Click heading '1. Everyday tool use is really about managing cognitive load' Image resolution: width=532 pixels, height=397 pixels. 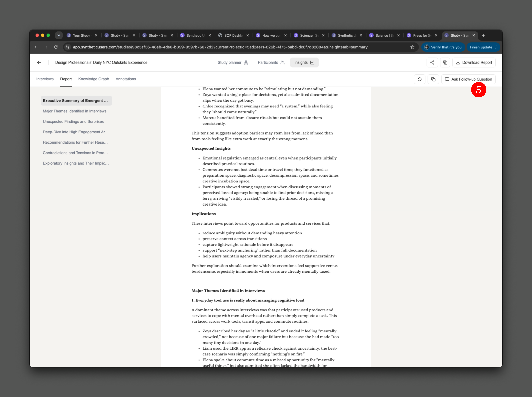[248, 300]
